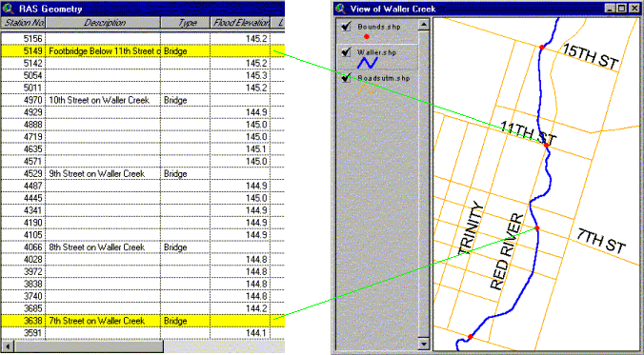Click the red bridge point at 15TH ST
The height and width of the screenshot is (355, 644).
pos(542,48)
